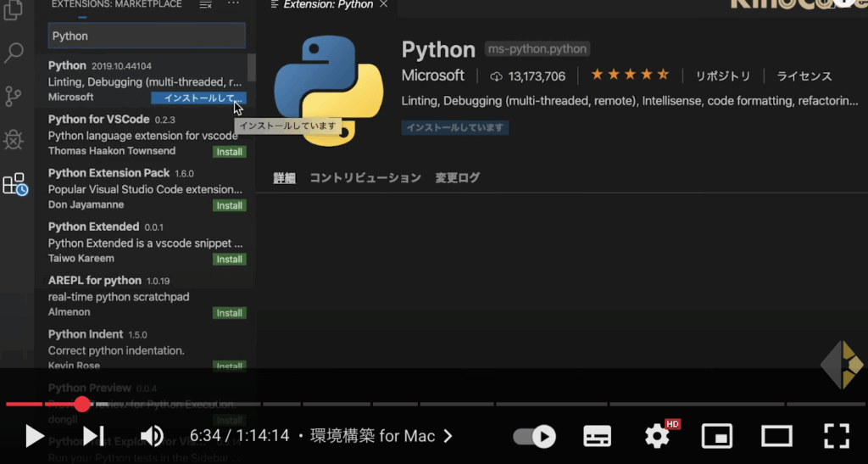Screen dimensions: 868x464
Task: Click the red video progress scrubber
Action: tap(82, 405)
